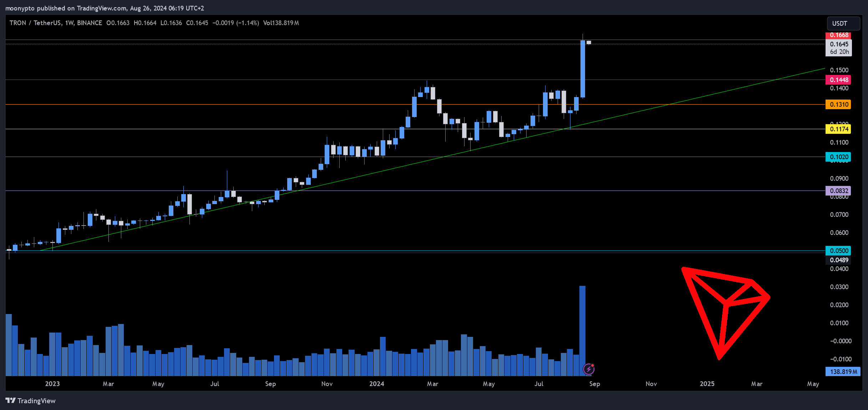The image size is (868, 410).
Task: Click the tall latest volume bar
Action: (x=582, y=331)
